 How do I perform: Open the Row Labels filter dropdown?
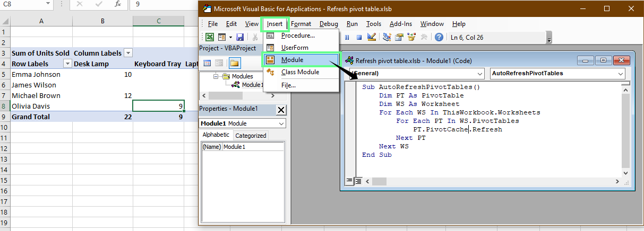(x=67, y=64)
